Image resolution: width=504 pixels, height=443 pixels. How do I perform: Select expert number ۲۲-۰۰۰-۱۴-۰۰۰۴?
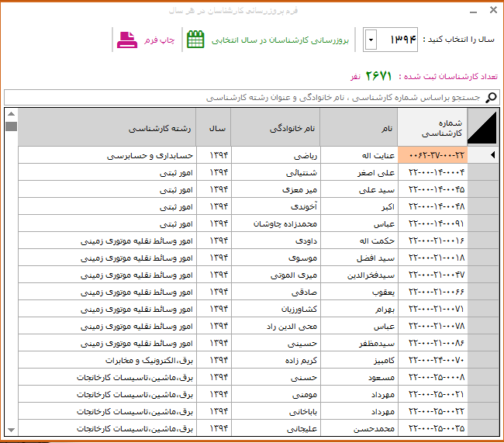[433, 172]
